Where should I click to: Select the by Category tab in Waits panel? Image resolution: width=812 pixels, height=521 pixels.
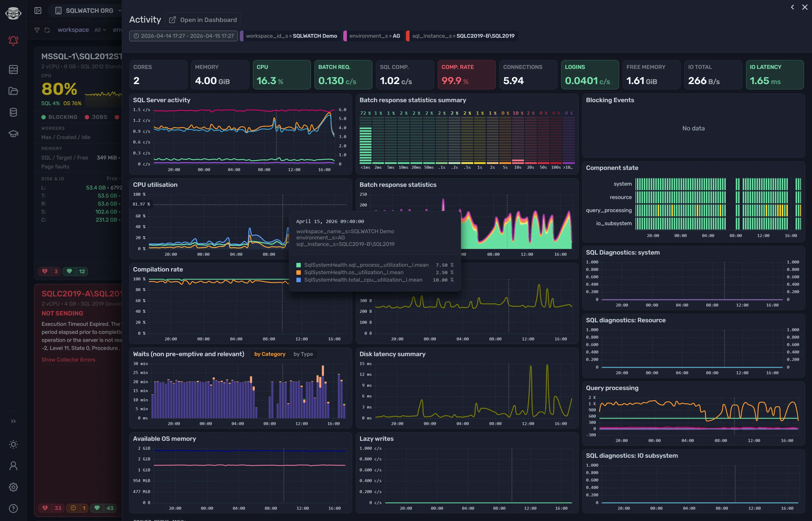tap(269, 354)
